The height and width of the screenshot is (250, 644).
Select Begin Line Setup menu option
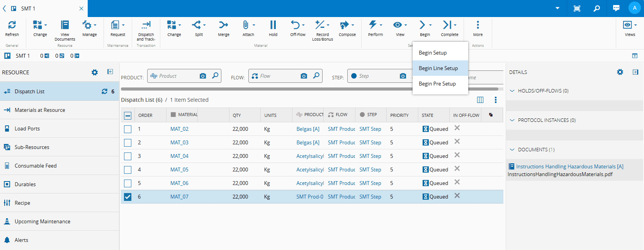[x=438, y=68]
